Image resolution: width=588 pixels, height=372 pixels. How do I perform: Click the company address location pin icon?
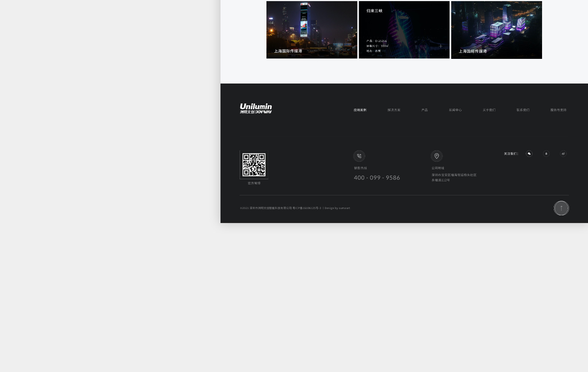pyautogui.click(x=437, y=156)
